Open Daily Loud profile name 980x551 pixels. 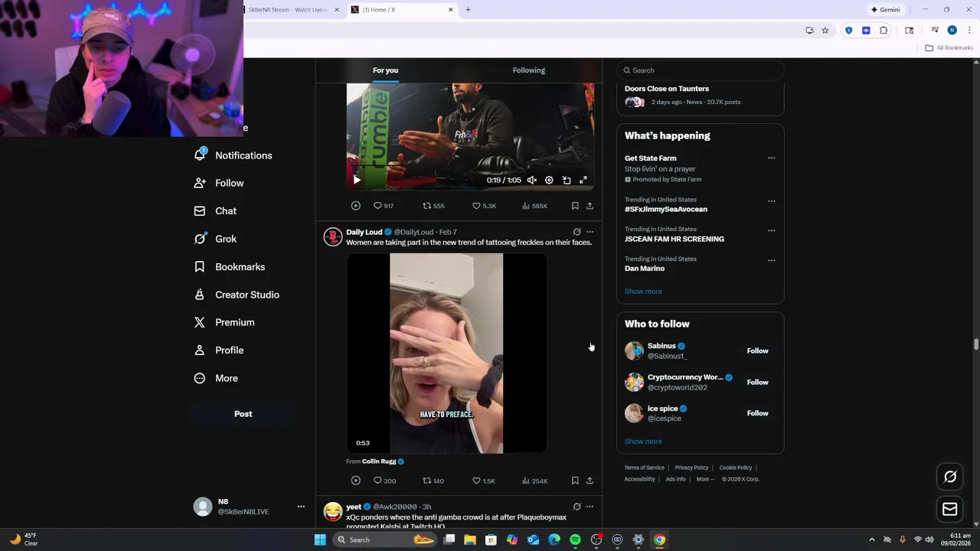[364, 232]
